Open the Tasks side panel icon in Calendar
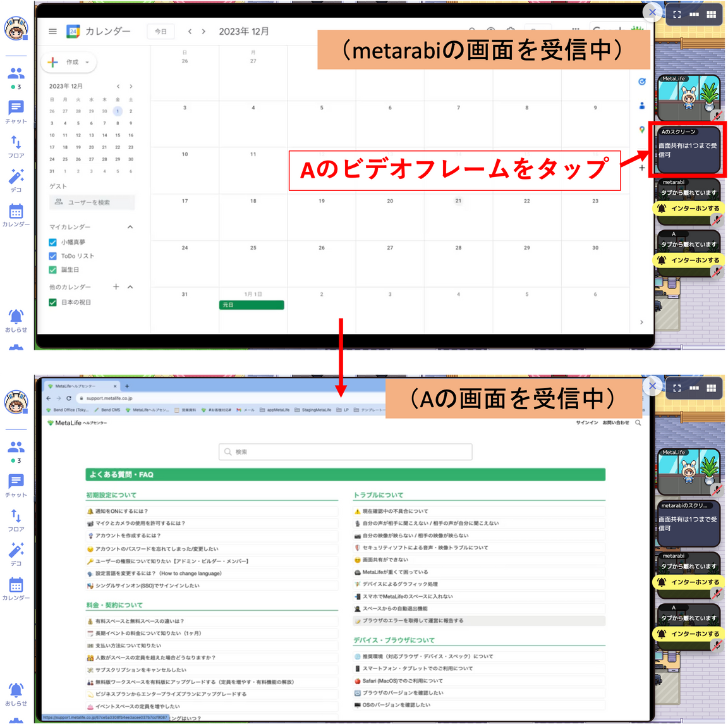 pos(641,82)
